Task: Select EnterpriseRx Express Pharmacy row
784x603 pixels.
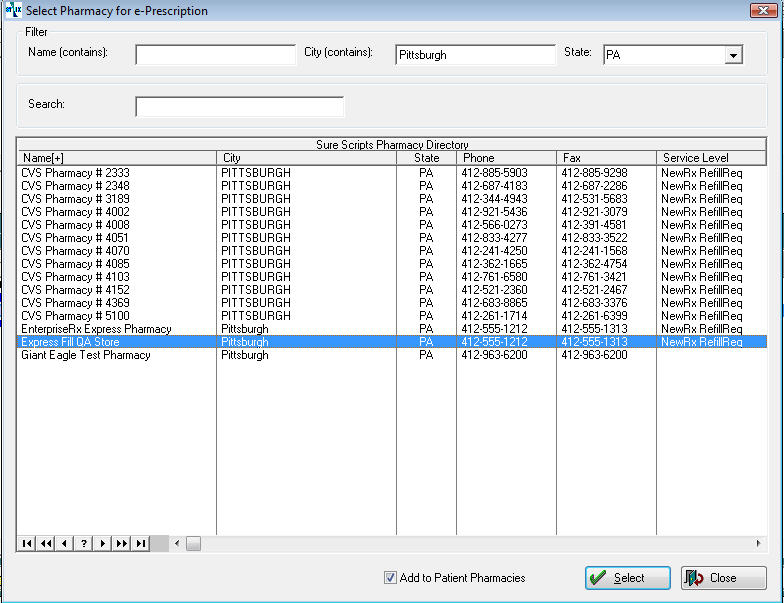Action: point(392,329)
